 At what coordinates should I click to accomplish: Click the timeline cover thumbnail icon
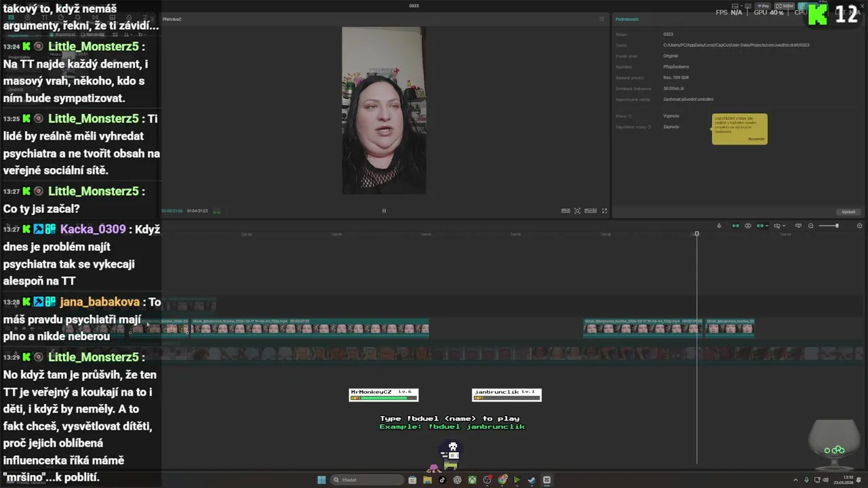pos(798,226)
